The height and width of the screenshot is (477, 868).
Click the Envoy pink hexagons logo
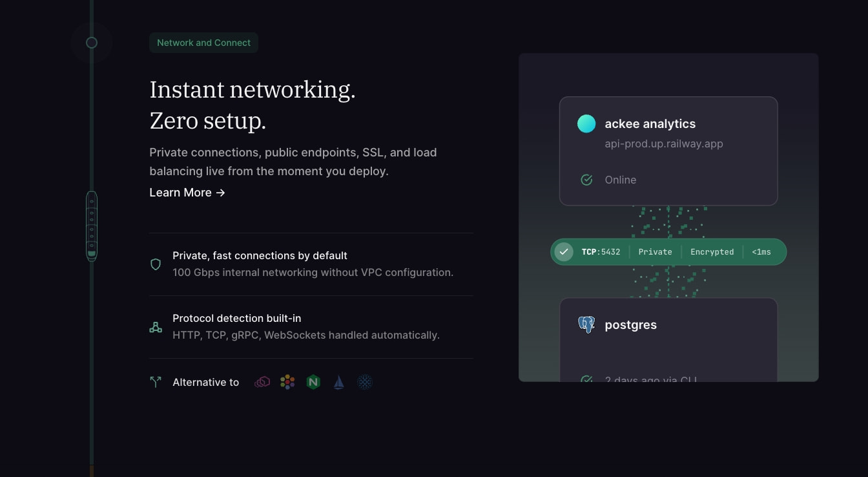click(x=262, y=382)
